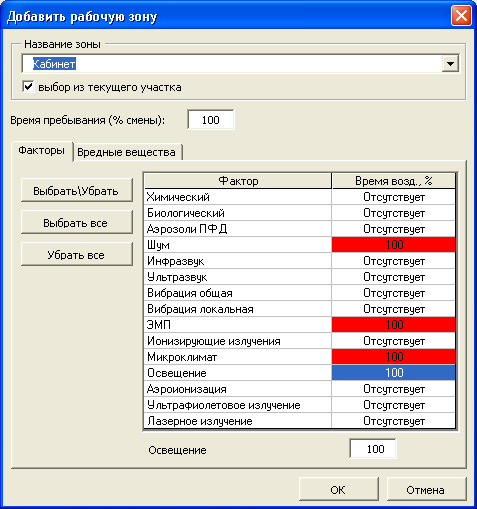This screenshot has width=477, height=509.
Task: Click Отсутствует cell in Инфразвук row
Action: tap(394, 261)
